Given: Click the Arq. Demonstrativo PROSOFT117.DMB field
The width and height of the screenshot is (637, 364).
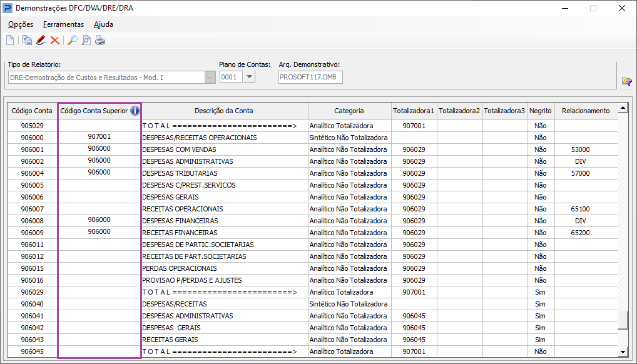Looking at the screenshot, I should tap(310, 77).
